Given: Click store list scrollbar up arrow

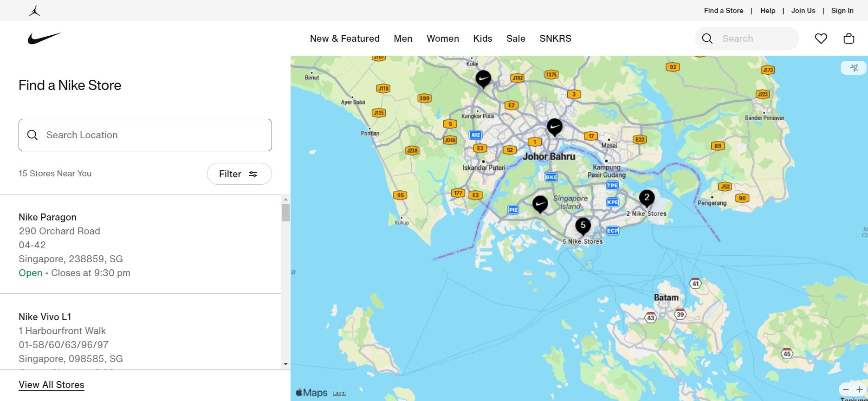Looking at the screenshot, I should tap(285, 199).
